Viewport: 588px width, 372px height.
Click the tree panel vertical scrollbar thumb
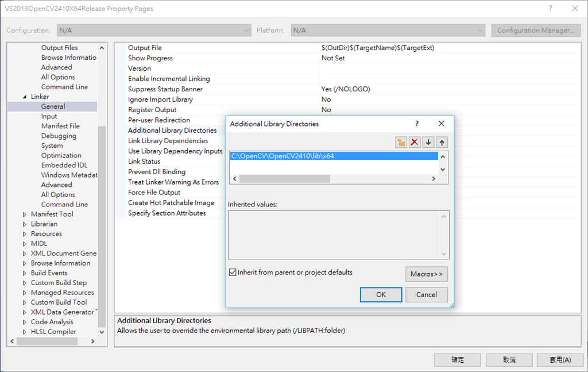coord(102,227)
